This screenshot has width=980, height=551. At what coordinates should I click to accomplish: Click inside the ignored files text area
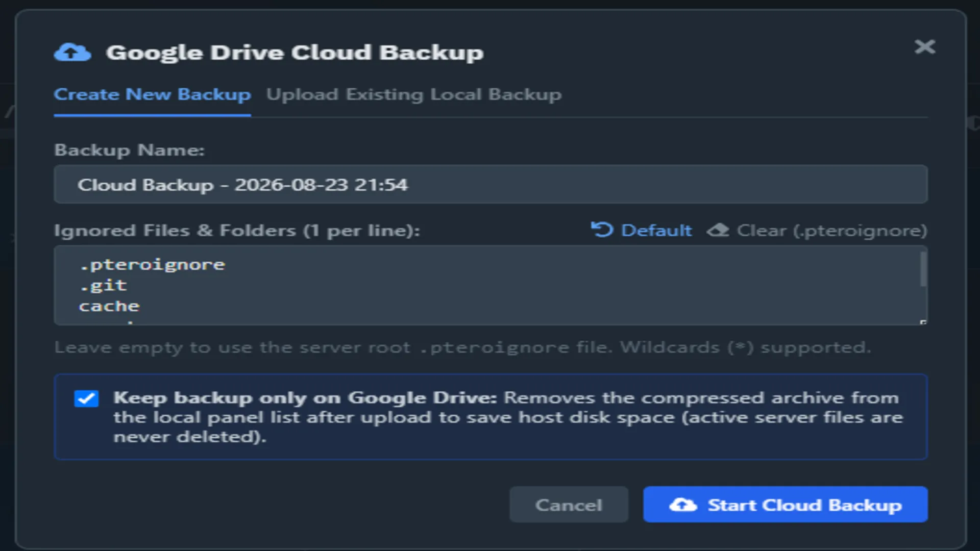tap(491, 285)
